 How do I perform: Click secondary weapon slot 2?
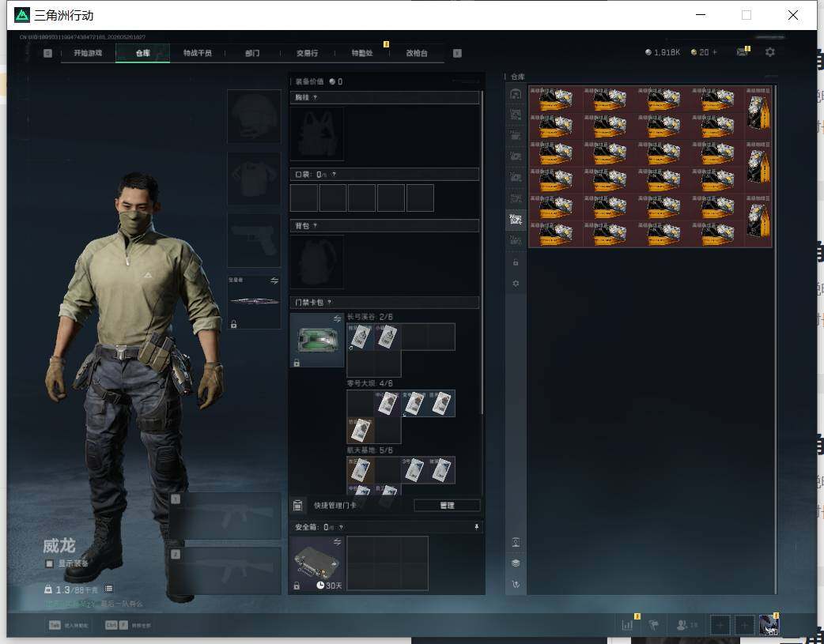click(x=225, y=571)
